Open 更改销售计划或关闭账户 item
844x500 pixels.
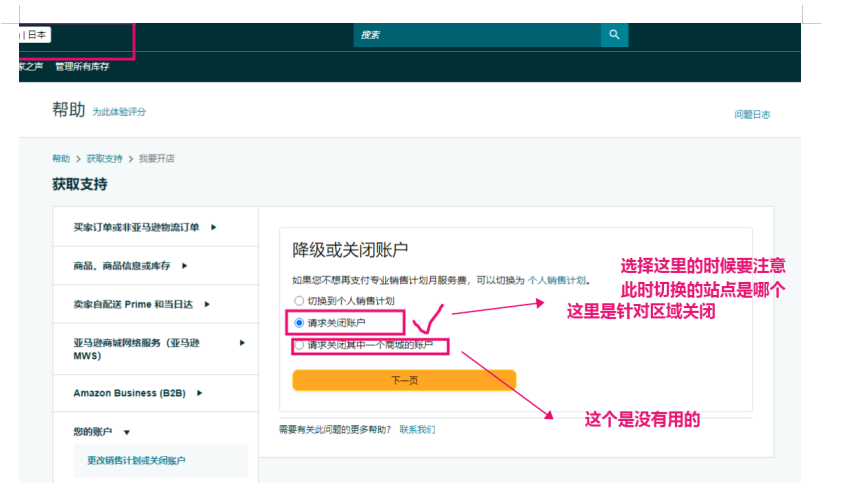[136, 460]
